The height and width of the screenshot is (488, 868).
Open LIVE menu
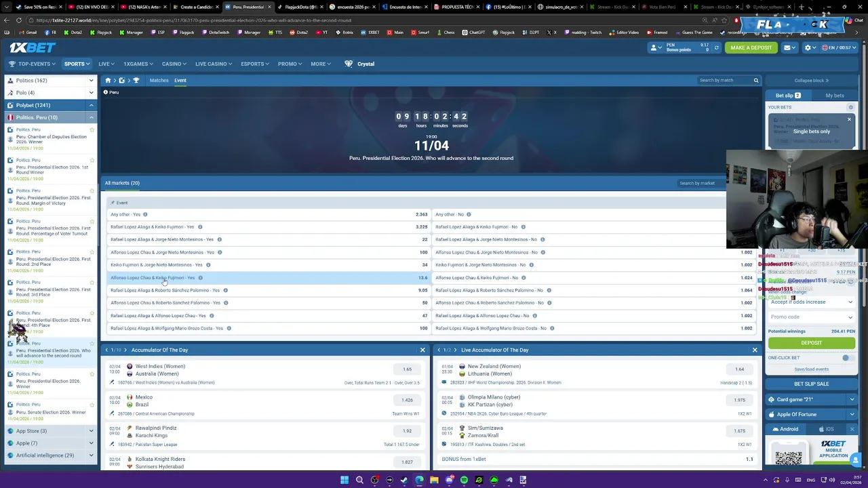[x=106, y=64]
